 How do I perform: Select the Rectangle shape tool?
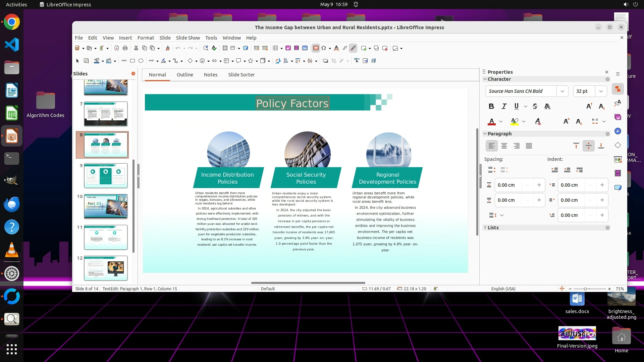pos(132,61)
